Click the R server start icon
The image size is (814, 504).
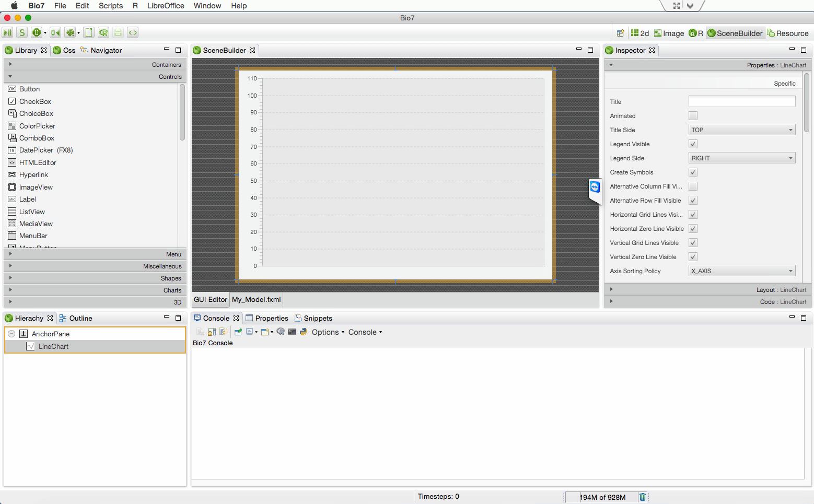click(103, 32)
